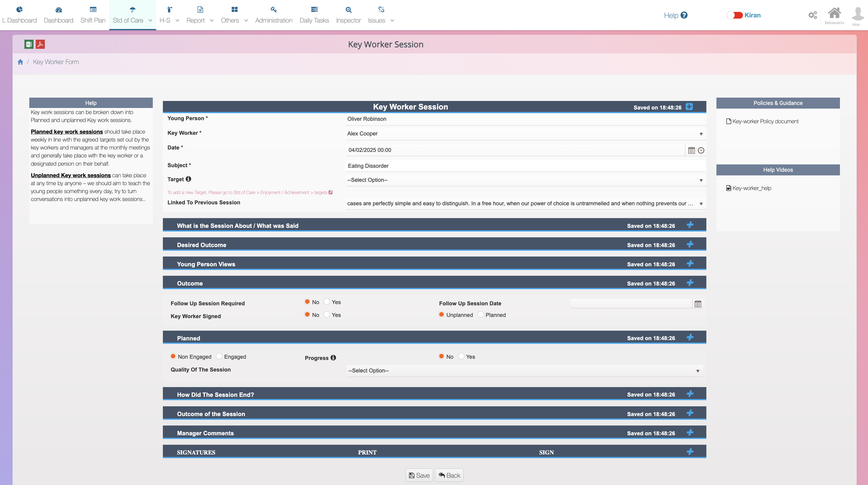Expand Desired Outcome section
The width and height of the screenshot is (868, 485).
(x=690, y=244)
